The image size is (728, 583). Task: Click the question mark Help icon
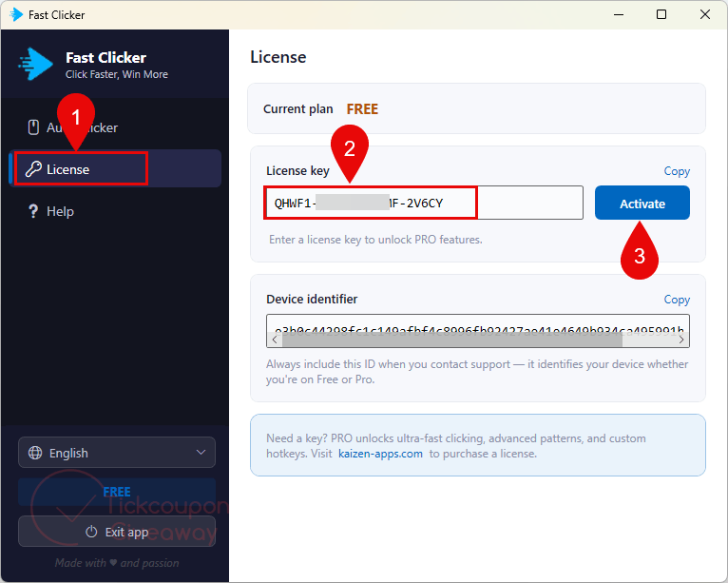33,211
